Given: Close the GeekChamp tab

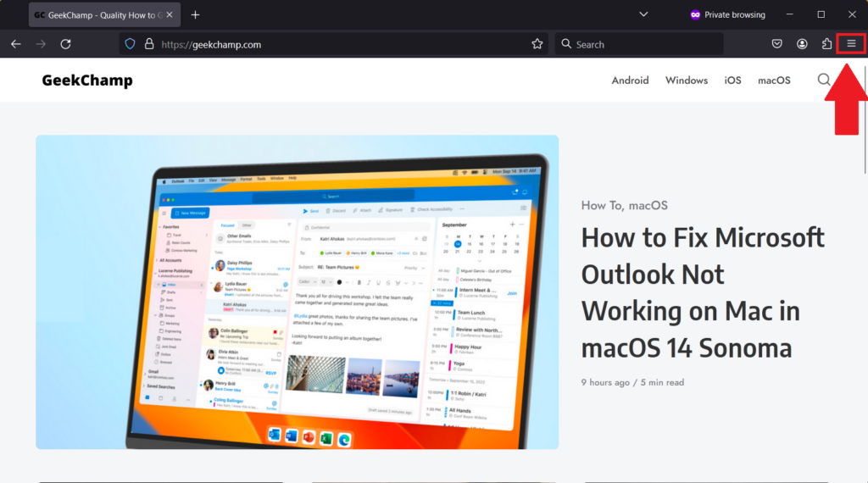Looking at the screenshot, I should [170, 15].
